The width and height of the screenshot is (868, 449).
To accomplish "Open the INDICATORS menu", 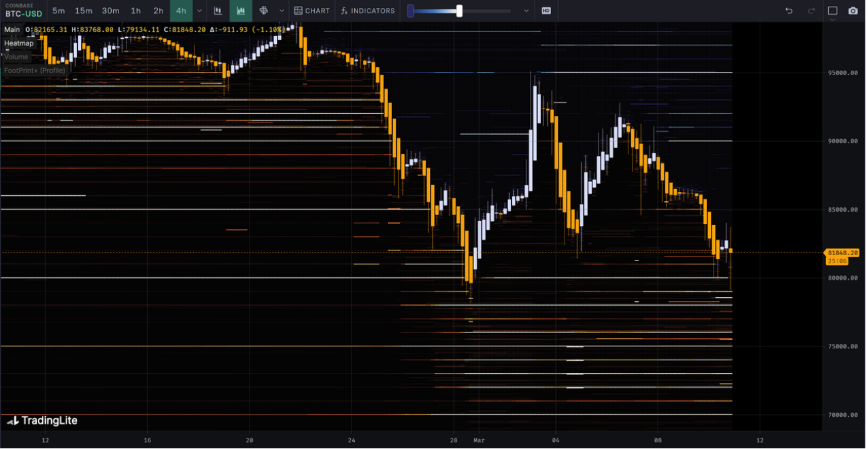I will click(x=367, y=11).
